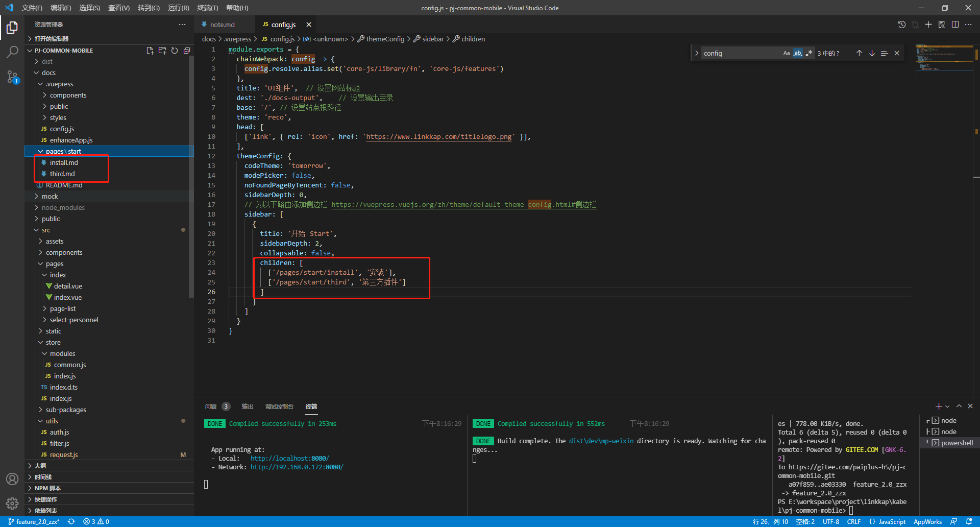Select the powershell terminal
This screenshot has width=980, height=527.
949,443
